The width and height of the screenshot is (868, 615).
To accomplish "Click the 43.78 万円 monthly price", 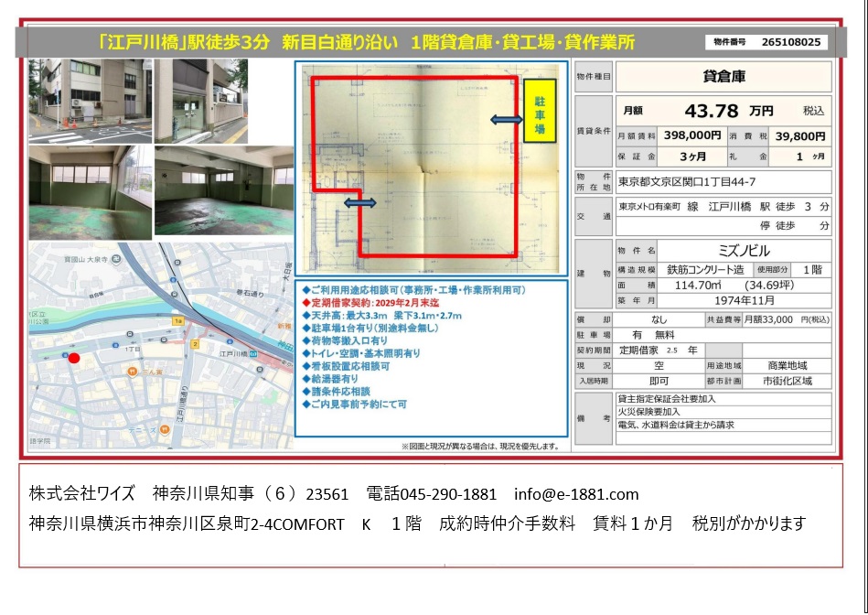I will 728,111.
